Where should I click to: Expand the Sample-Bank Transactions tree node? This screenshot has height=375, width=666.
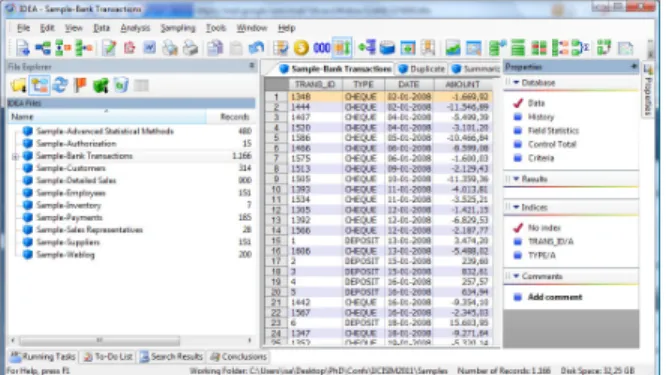[x=15, y=156]
